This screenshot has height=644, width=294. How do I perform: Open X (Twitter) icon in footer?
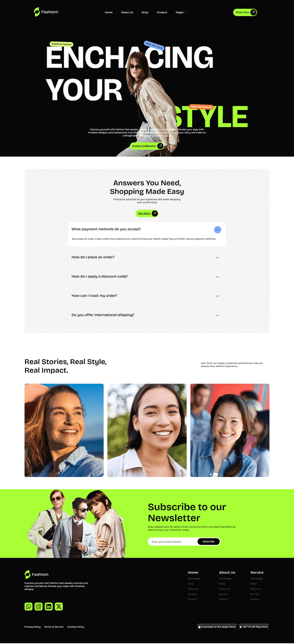tap(59, 607)
